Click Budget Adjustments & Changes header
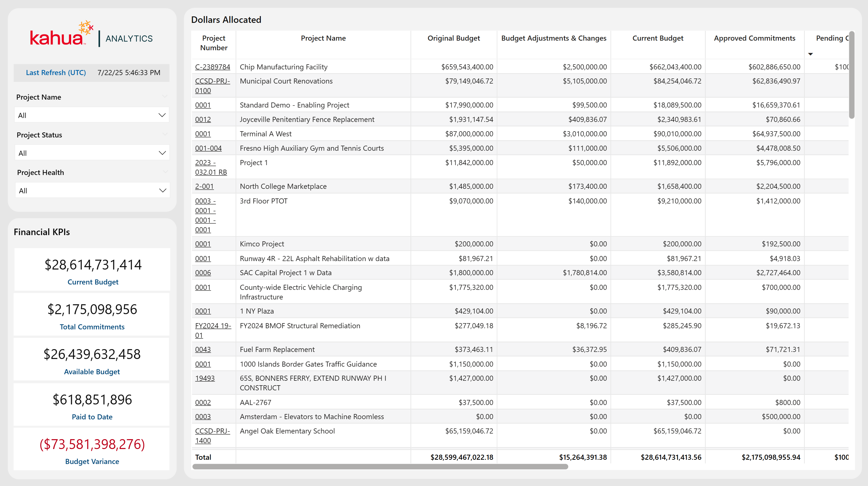This screenshot has height=486, width=868. coord(553,38)
